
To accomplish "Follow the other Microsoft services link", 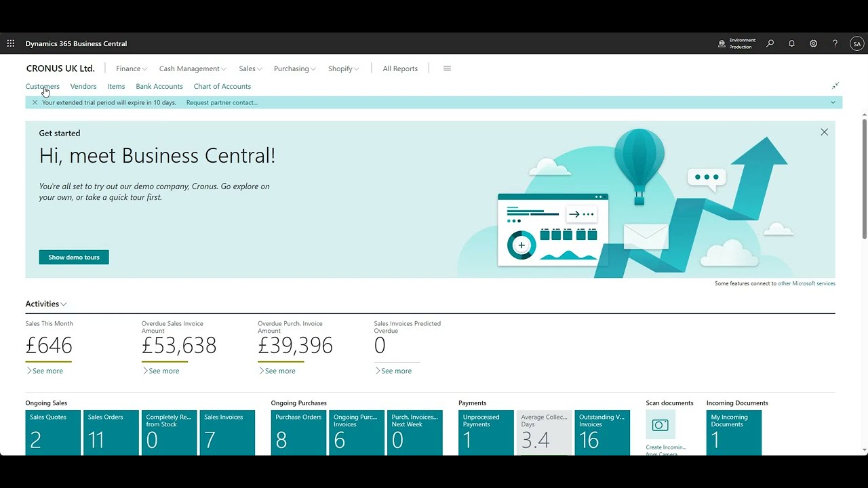I will [x=806, y=283].
